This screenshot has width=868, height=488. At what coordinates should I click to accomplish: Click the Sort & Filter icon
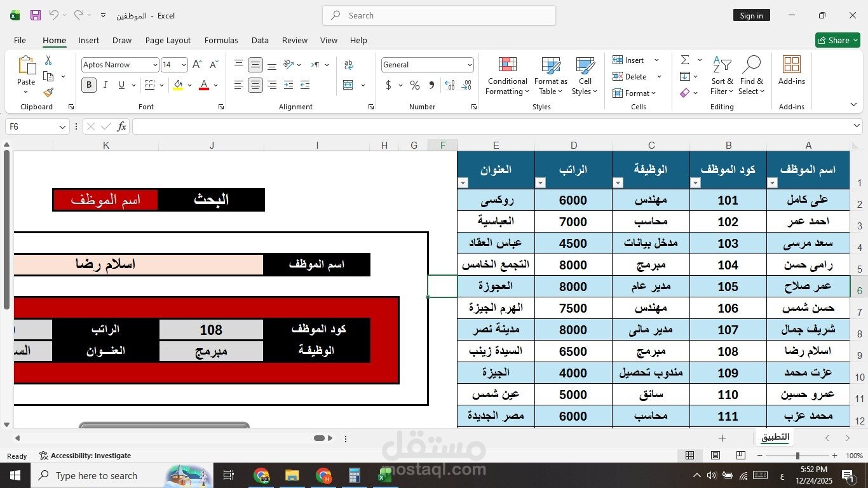point(721,75)
